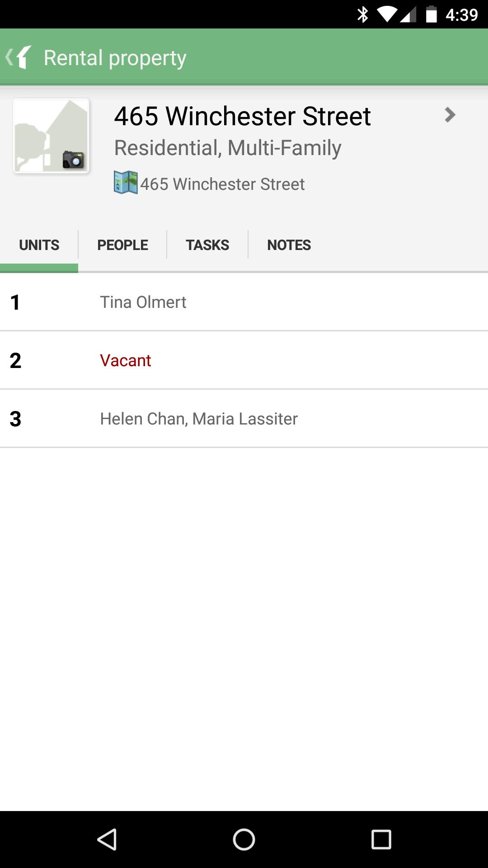The image size is (488, 868).
Task: Tap the Rental property header title
Action: click(x=115, y=58)
